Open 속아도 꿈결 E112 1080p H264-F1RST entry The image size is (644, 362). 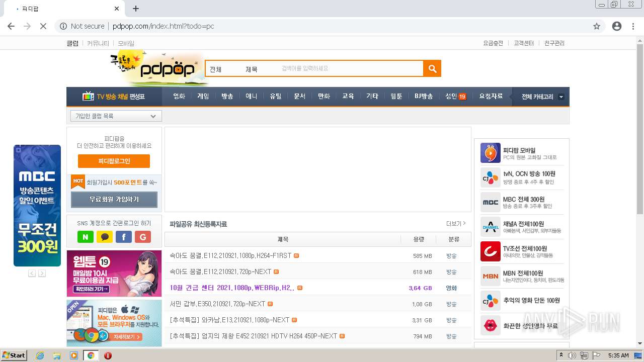pos(230,255)
